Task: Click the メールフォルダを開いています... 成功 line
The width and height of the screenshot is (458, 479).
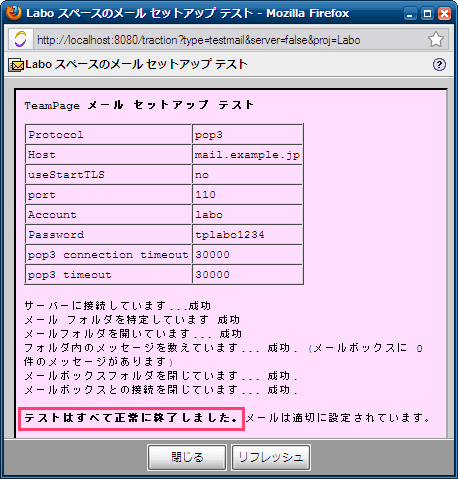Action: pyautogui.click(x=133, y=334)
